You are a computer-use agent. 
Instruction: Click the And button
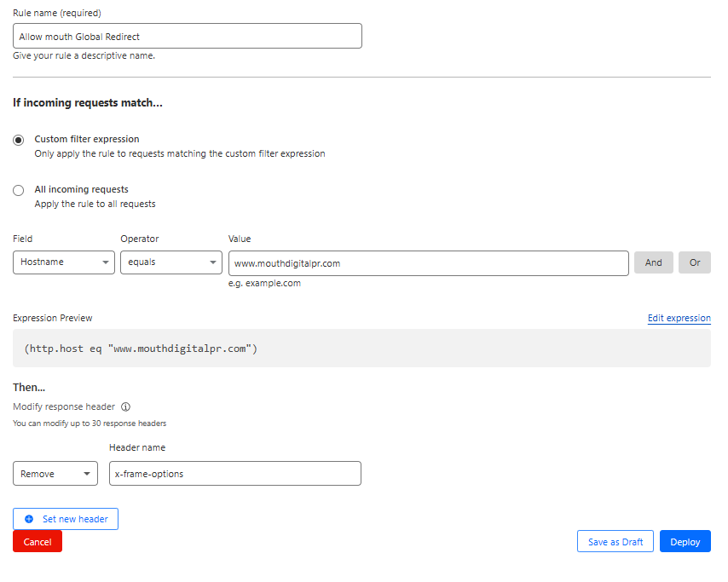click(653, 262)
